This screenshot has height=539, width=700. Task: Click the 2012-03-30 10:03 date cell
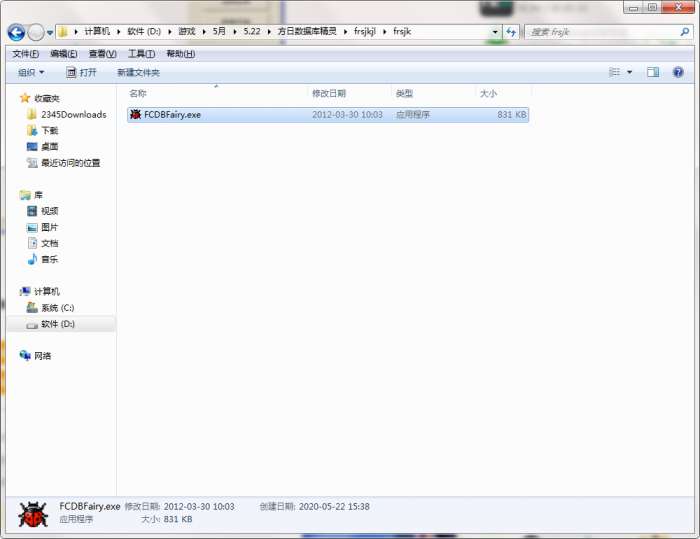click(347, 115)
